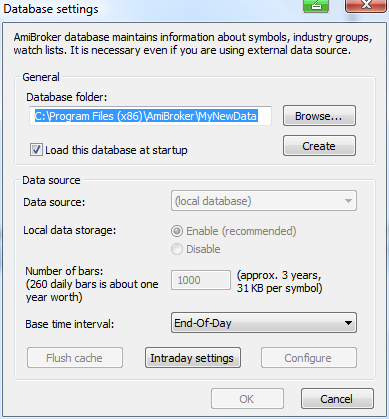Click the 'Number of bars:' label

coord(64,271)
